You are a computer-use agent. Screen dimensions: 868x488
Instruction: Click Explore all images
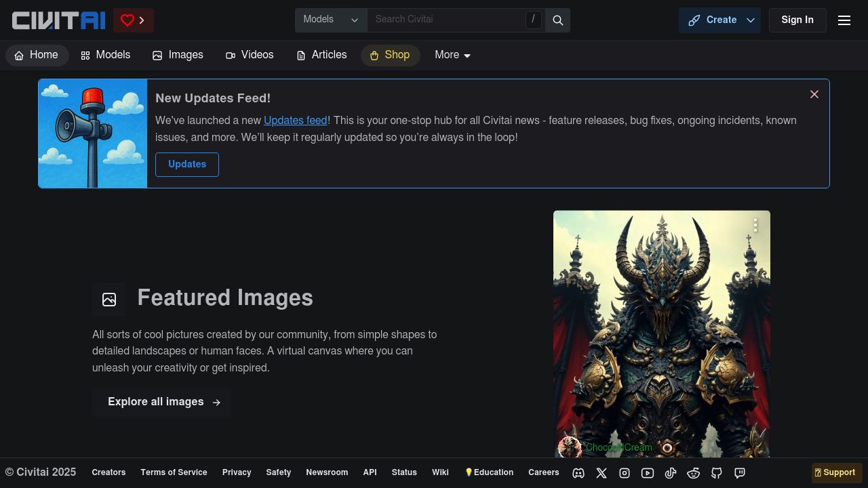162,402
